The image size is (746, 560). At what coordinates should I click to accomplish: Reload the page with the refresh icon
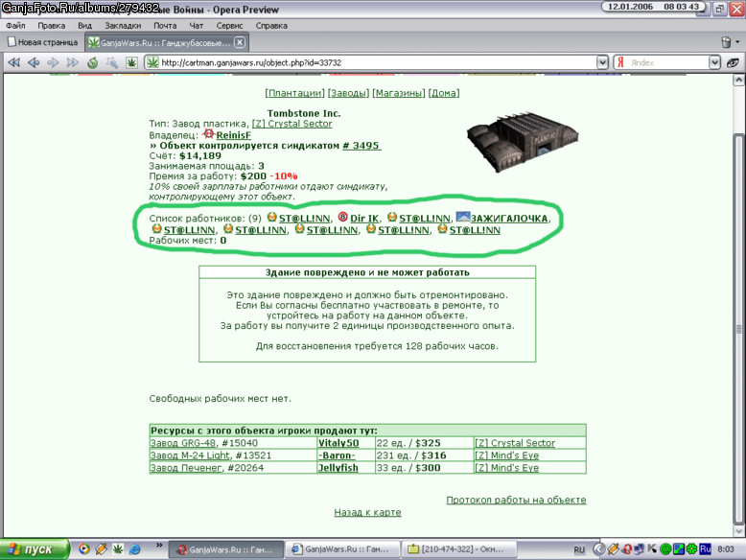tap(92, 62)
